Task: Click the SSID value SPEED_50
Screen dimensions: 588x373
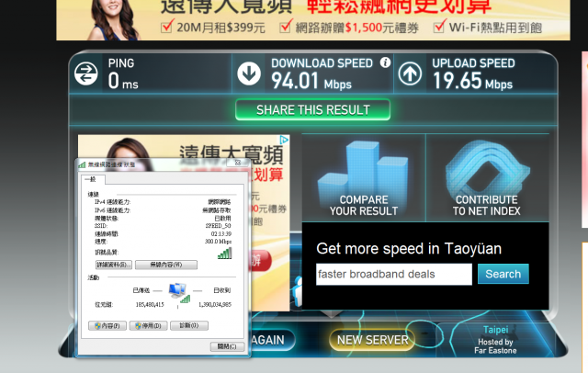Action: (x=218, y=226)
